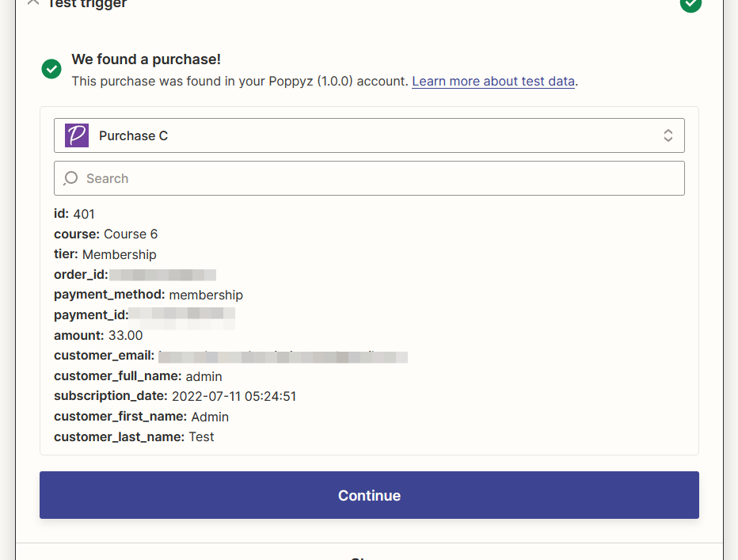Click the amount: 33.00 field
This screenshot has height=560, width=738.
click(x=98, y=336)
